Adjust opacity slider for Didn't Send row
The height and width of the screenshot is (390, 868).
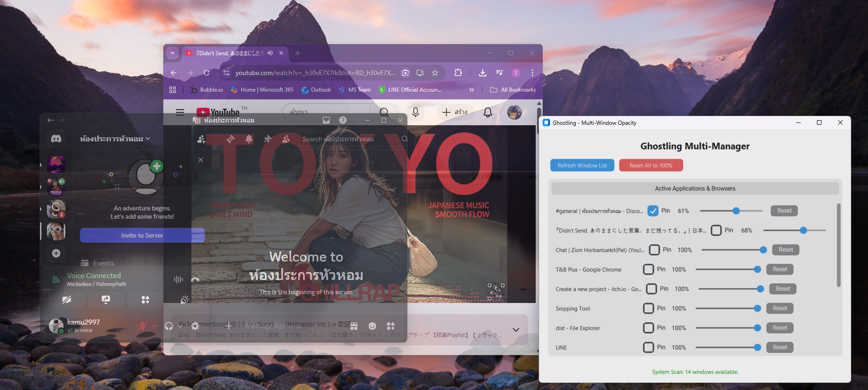click(x=794, y=230)
